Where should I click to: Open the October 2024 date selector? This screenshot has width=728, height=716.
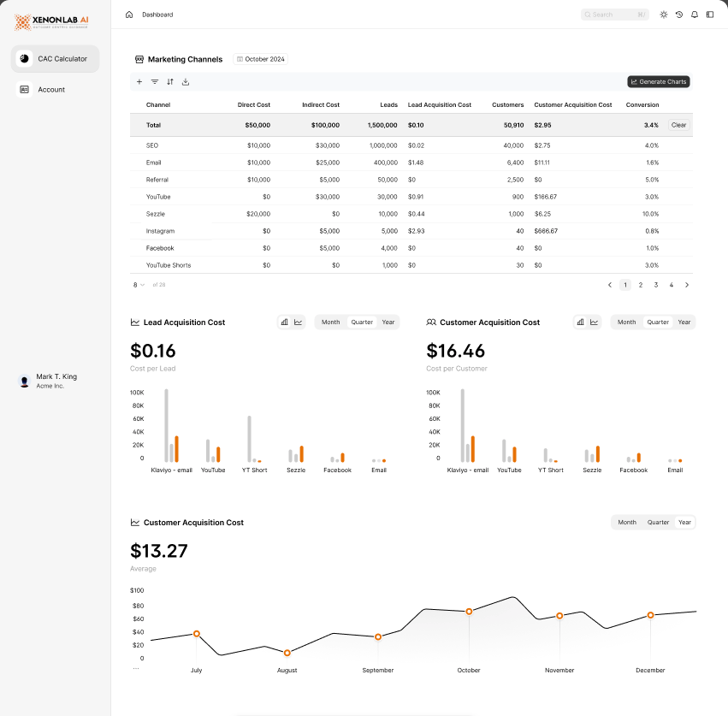click(x=260, y=59)
